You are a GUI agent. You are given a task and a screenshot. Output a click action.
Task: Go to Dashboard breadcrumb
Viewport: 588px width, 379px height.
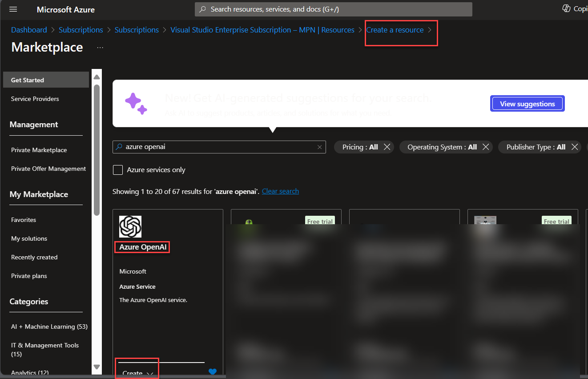[29, 30]
